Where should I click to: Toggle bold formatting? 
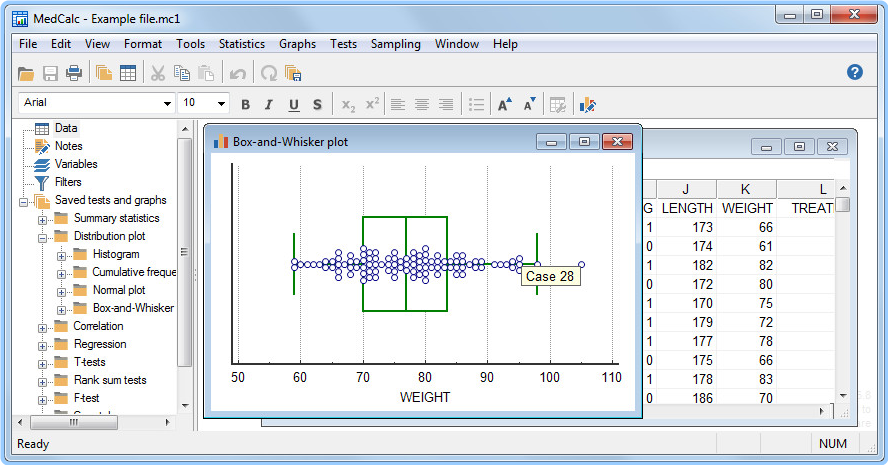245,104
